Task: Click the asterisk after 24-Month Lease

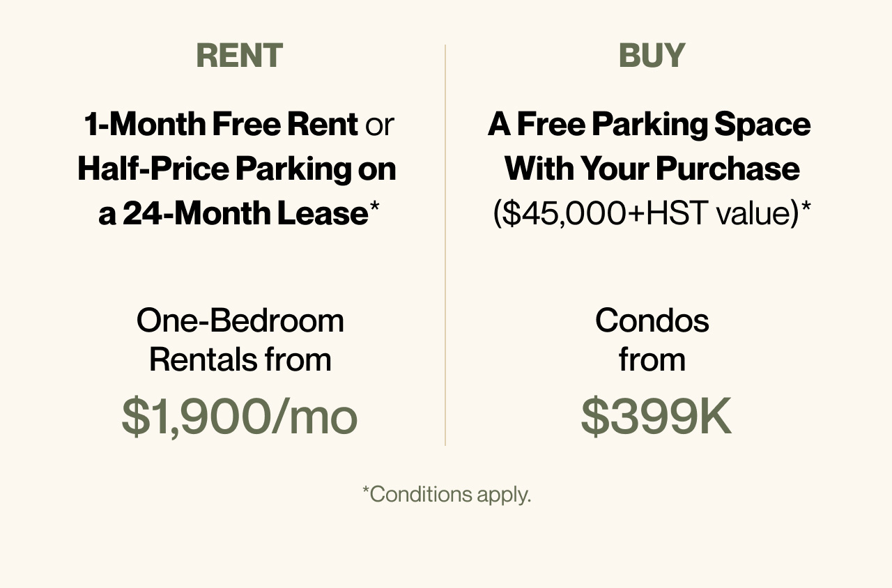Action: pyautogui.click(x=374, y=207)
